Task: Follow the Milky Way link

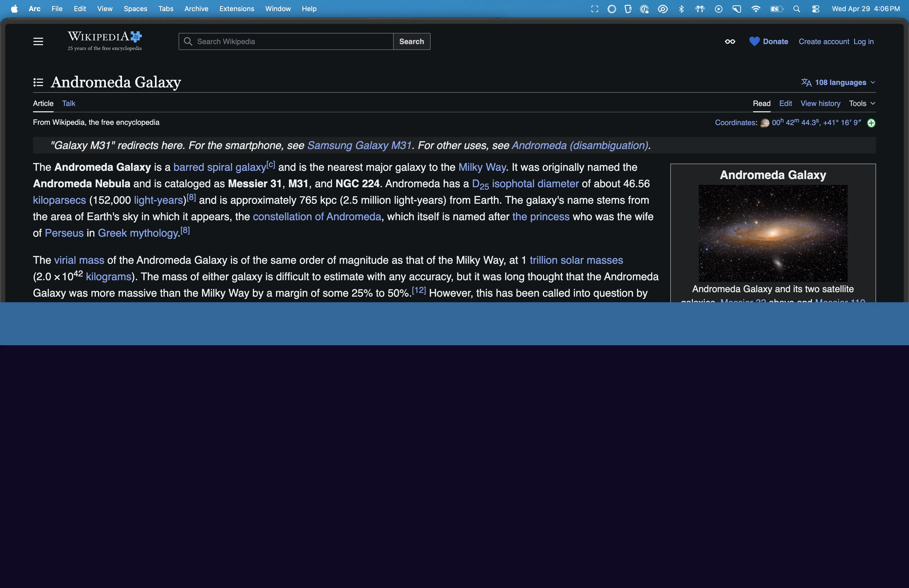Action: (482, 167)
